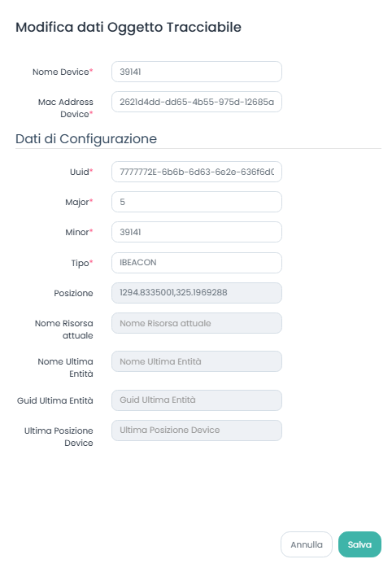Focus the Major field showing 5

point(197,202)
